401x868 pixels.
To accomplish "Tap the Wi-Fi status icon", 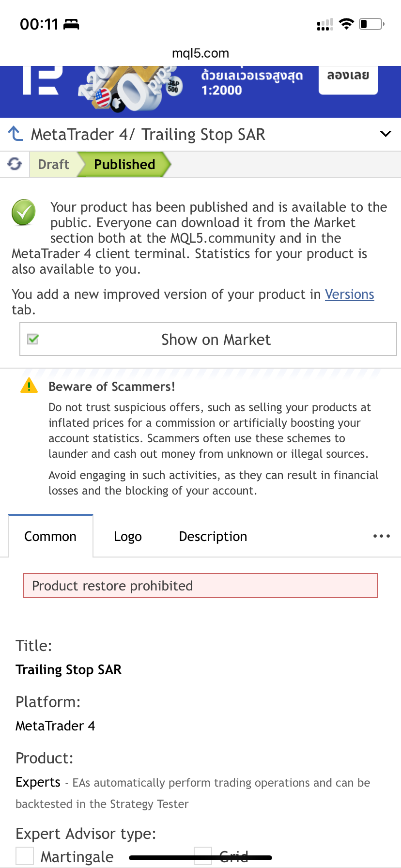I will point(346,24).
